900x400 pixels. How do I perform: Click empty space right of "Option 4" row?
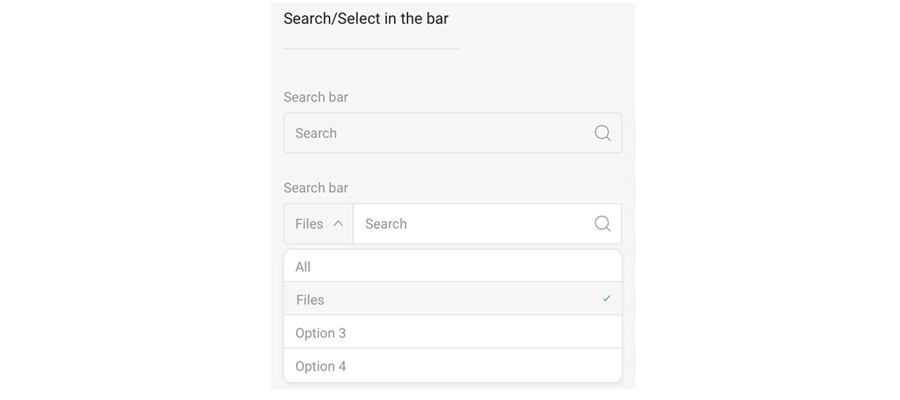500,366
